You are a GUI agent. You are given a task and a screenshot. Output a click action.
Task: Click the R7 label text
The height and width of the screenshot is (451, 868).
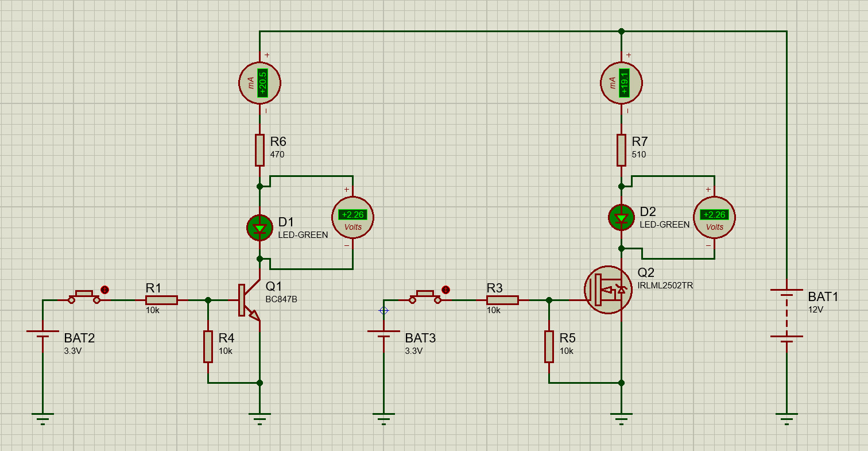pos(640,142)
